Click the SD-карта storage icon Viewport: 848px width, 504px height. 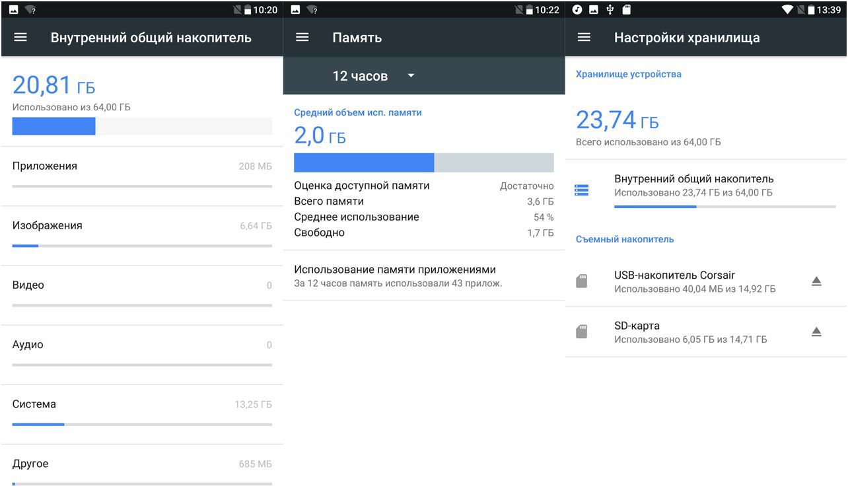tap(582, 331)
